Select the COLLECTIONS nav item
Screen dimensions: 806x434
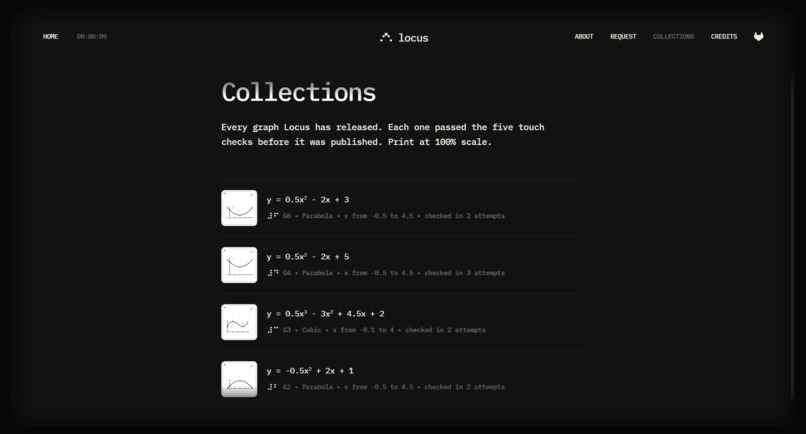(x=673, y=37)
